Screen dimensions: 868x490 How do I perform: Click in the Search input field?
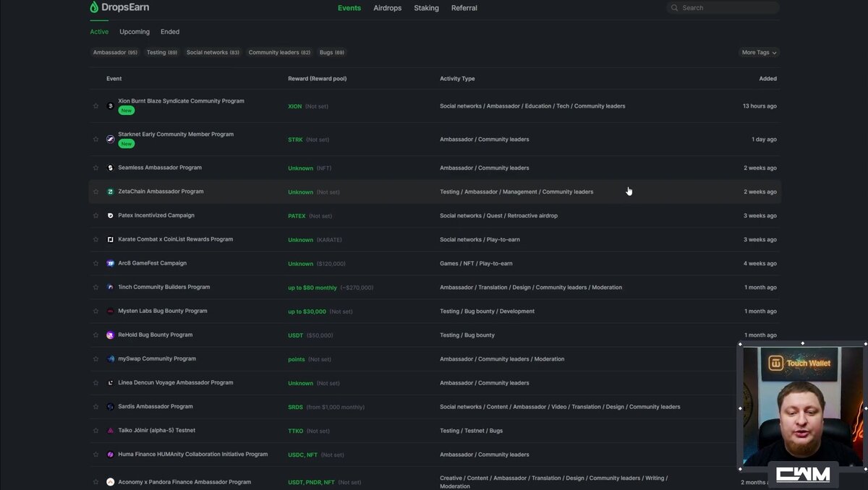pos(723,8)
